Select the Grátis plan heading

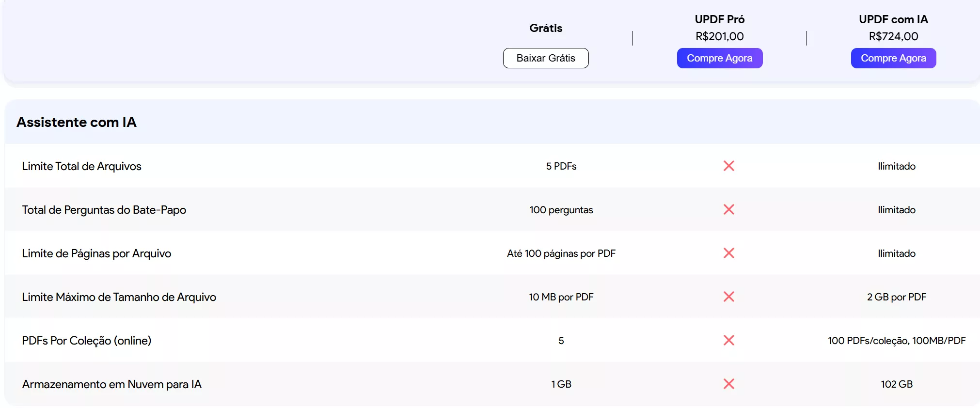pos(546,28)
